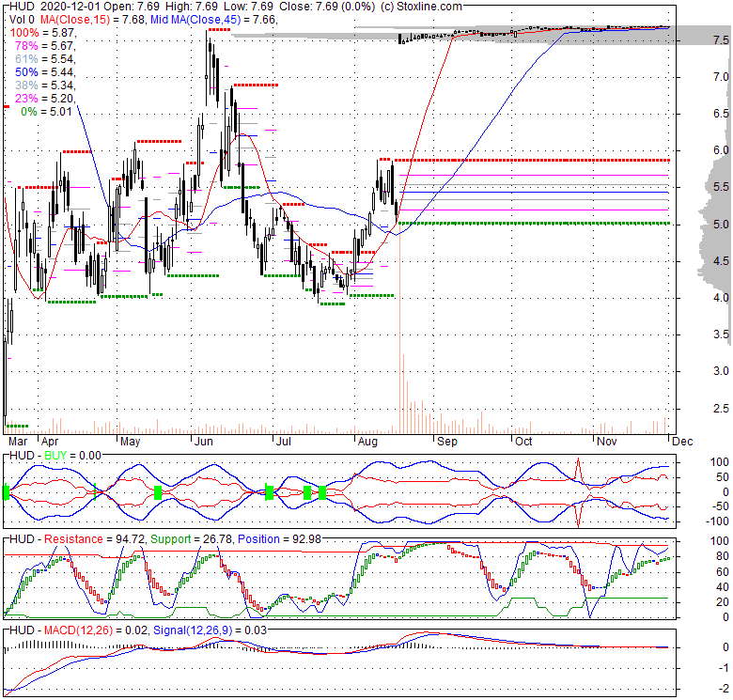Image resolution: width=733 pixels, height=700 pixels.
Task: Click the 2.5 price axis label
Action: (721, 409)
